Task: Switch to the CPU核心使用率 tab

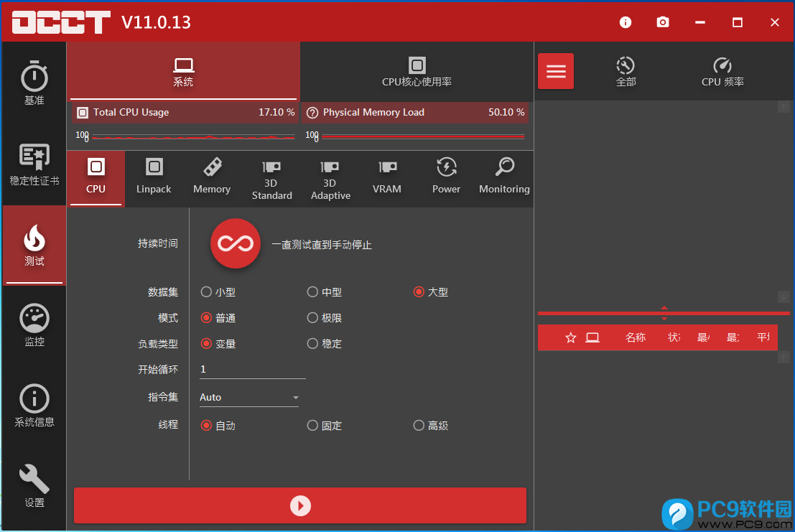Action: [417, 71]
